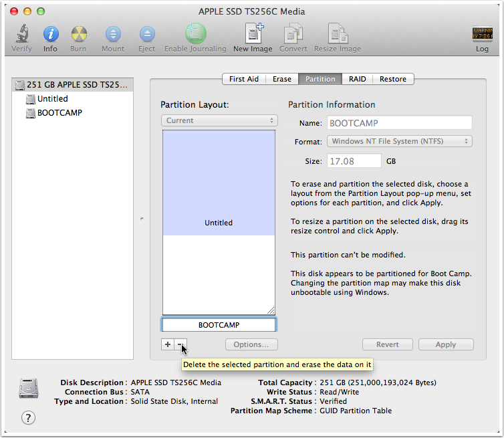This screenshot has height=438, width=504.
Task: Select the Partition tab
Action: tap(320, 79)
